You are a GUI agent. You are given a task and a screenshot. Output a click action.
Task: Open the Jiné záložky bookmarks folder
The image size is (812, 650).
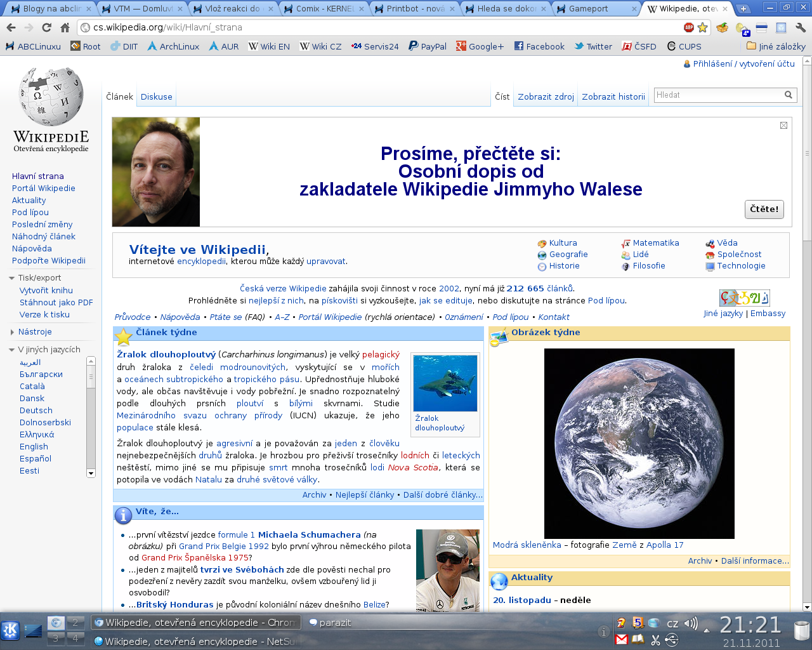776,46
